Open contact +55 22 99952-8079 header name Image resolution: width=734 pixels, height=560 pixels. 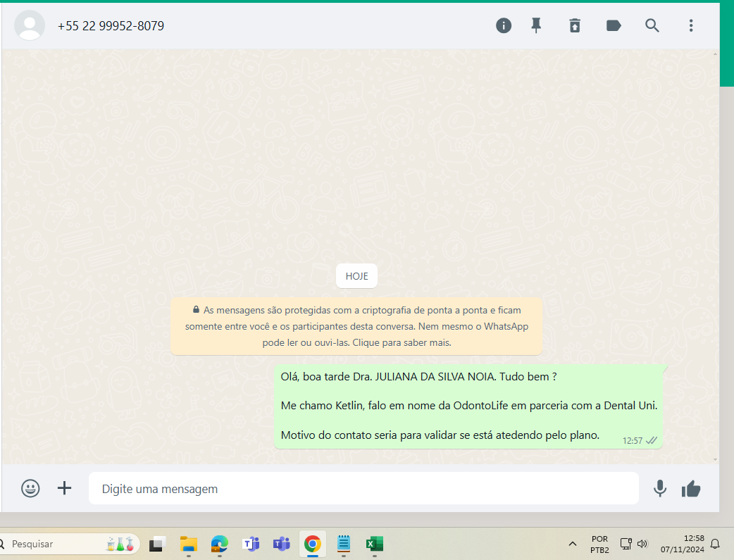point(111,26)
